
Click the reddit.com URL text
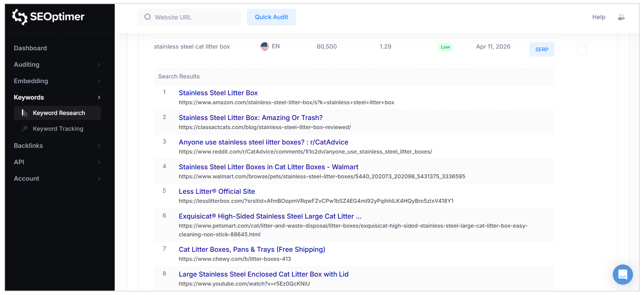pyautogui.click(x=305, y=152)
